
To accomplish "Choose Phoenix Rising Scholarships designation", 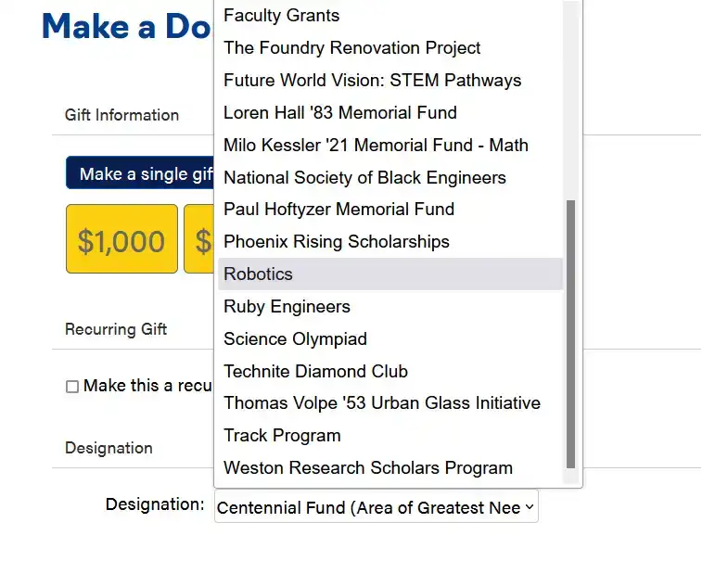I will [336, 242].
